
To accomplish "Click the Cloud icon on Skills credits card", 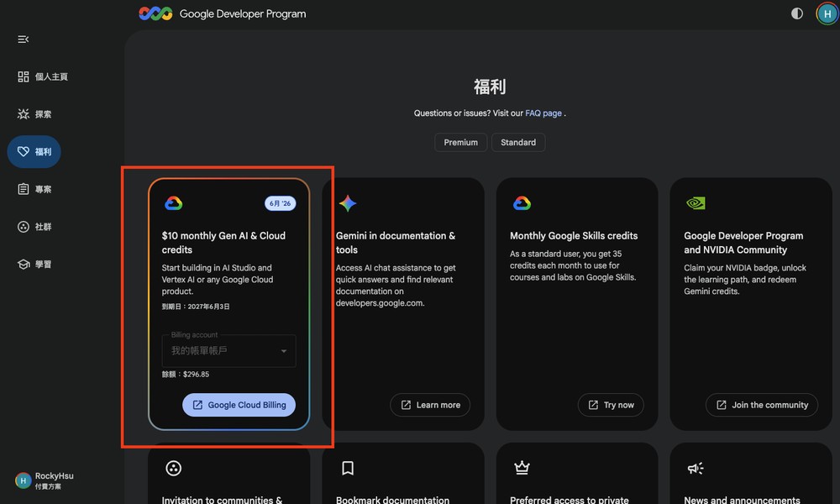I will 522,203.
